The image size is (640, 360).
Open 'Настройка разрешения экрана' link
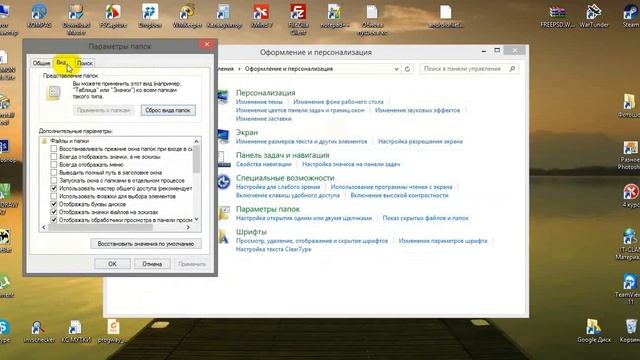pos(420,141)
